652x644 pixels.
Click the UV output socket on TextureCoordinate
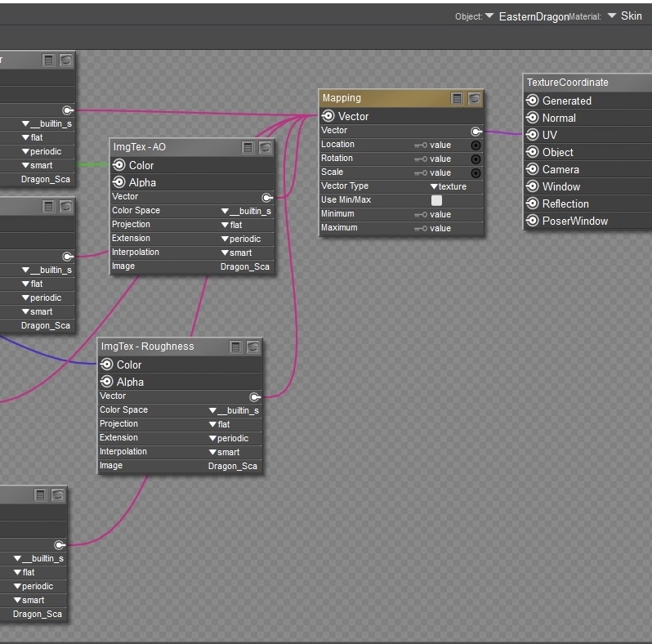[x=533, y=135]
